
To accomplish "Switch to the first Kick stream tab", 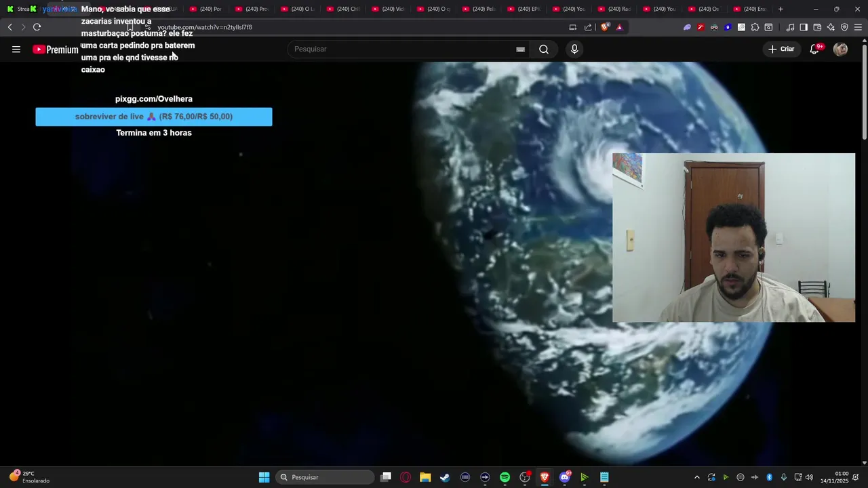I will click(17, 9).
